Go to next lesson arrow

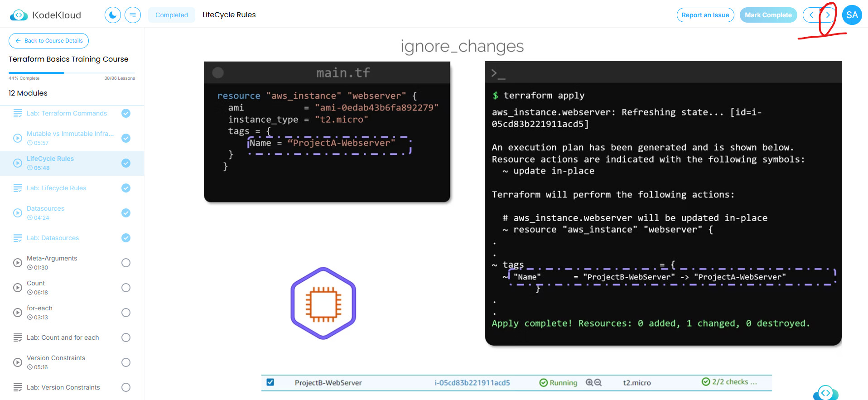828,15
